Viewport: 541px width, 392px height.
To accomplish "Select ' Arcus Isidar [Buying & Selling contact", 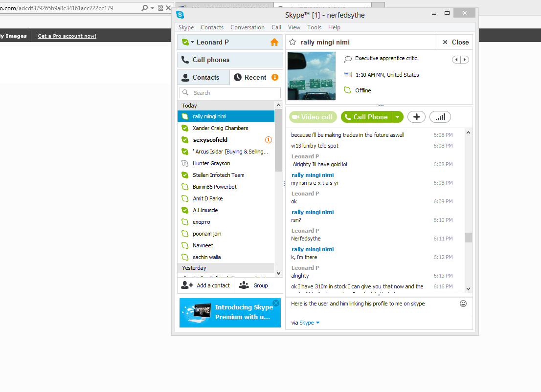I will tap(226, 152).
